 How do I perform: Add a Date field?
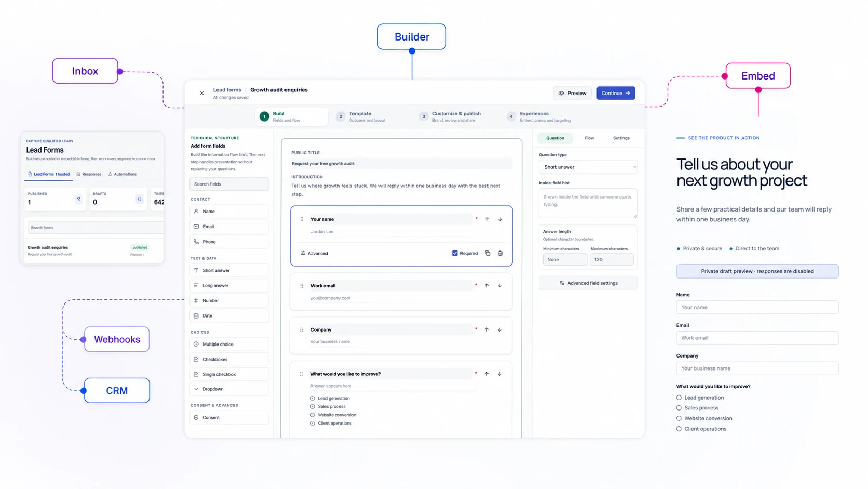click(x=229, y=315)
